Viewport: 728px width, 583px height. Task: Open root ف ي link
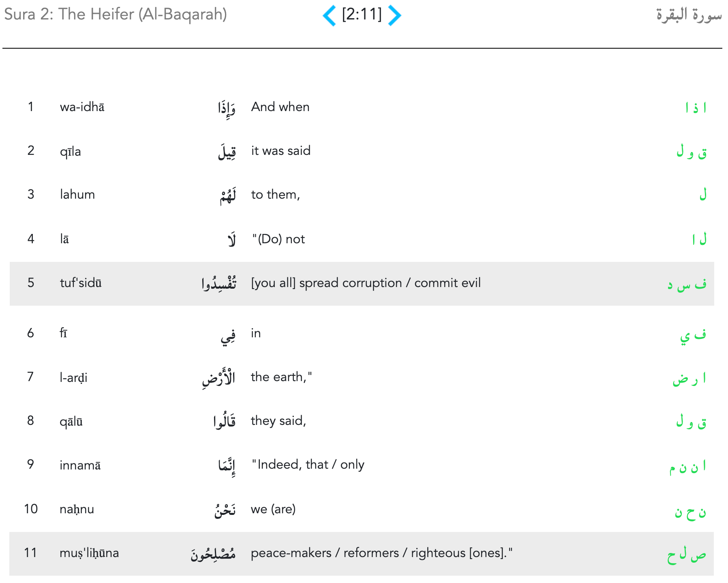(x=693, y=335)
